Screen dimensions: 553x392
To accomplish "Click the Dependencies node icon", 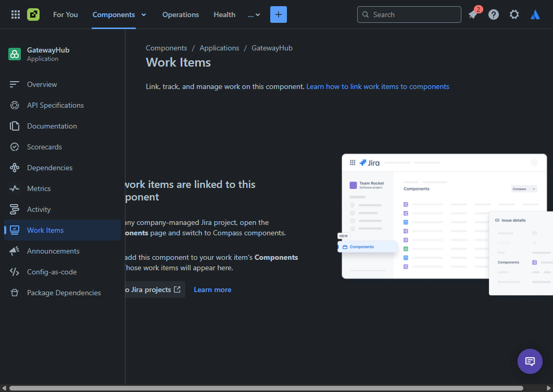I will pos(14,168).
